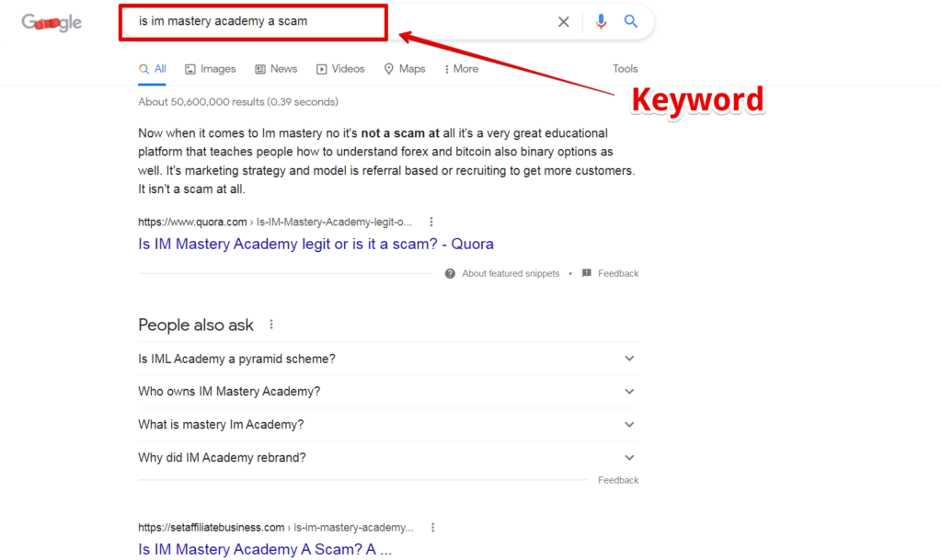Open About featured snippets info

(511, 274)
